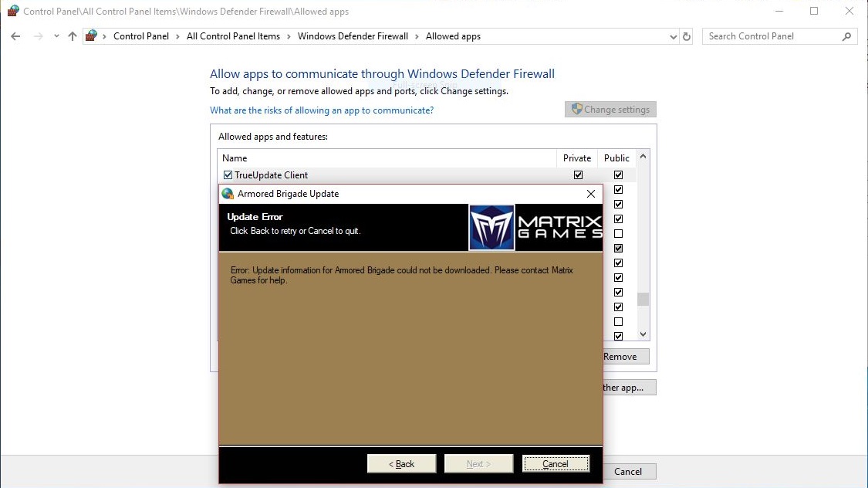Refresh the Control Panel address bar
868x488 pixels.
[687, 36]
